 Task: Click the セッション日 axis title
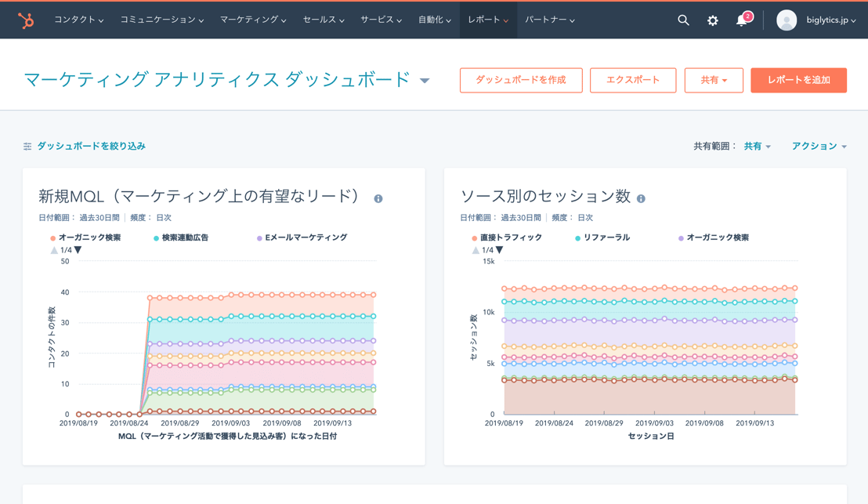(x=651, y=437)
